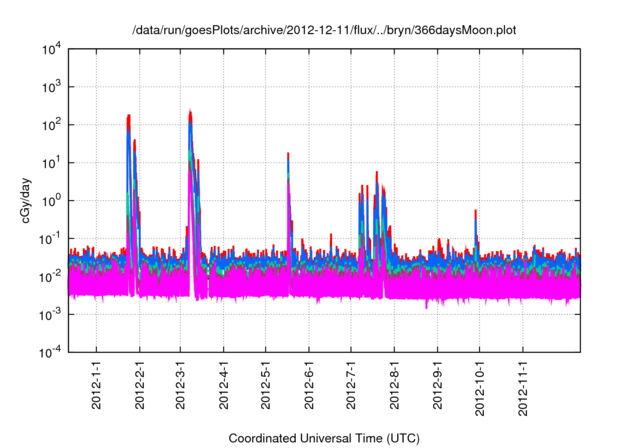Click the isolated spike just before 2012-10-1
This screenshot has height=448, width=640.
[475, 212]
